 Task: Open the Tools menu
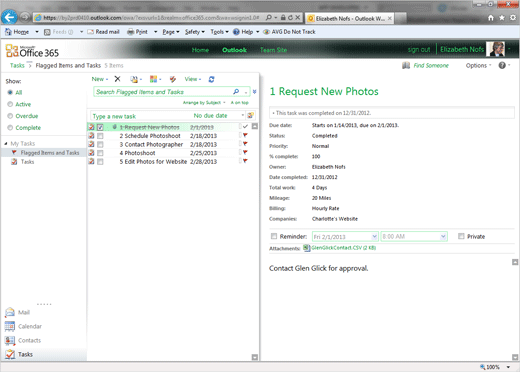[219, 32]
